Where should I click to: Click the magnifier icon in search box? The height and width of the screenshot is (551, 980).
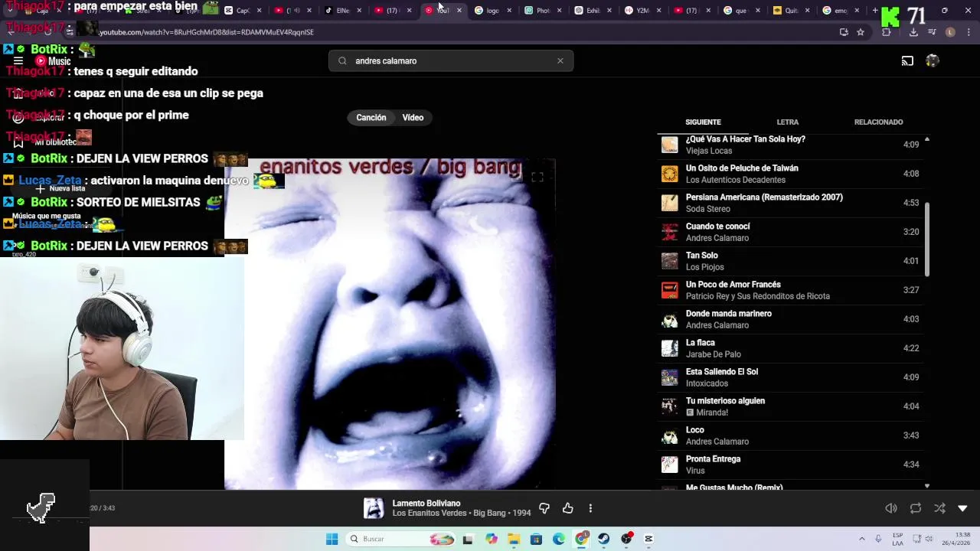pos(342,60)
